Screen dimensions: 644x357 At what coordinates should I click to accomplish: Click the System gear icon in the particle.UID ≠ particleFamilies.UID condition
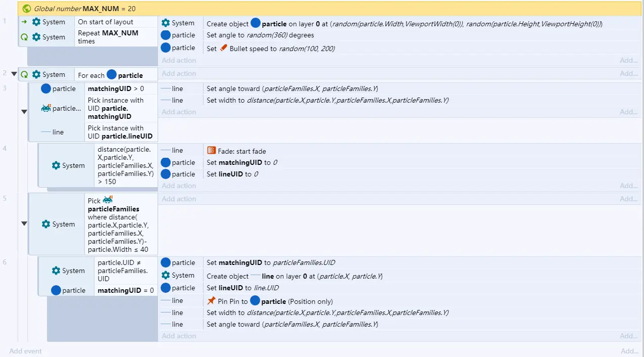(56, 271)
